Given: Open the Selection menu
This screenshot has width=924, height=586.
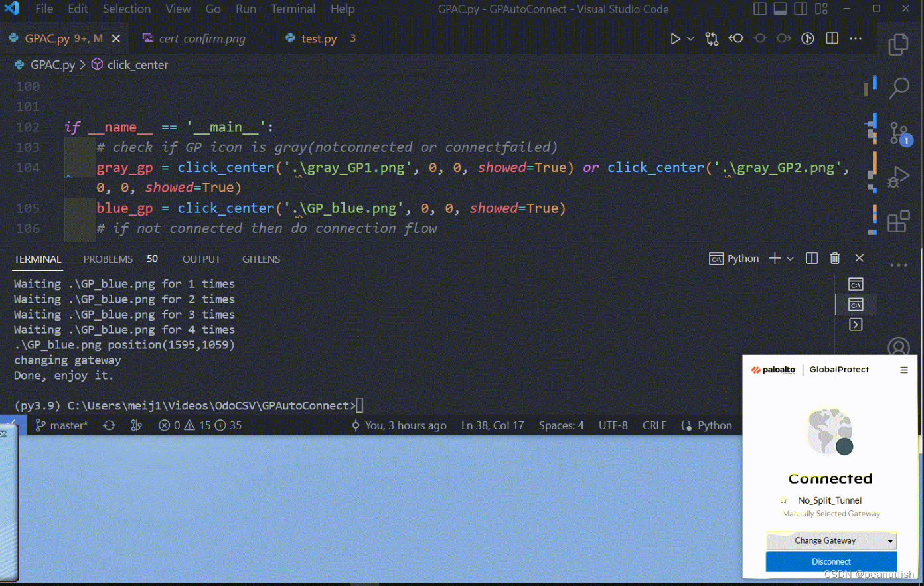Looking at the screenshot, I should click(127, 9).
